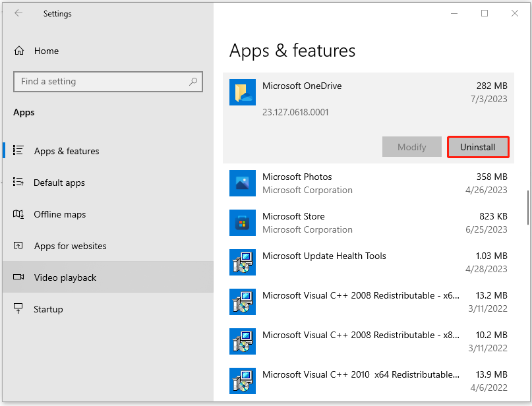Open the Apps & features section
The height and width of the screenshot is (406, 532).
coord(67,151)
